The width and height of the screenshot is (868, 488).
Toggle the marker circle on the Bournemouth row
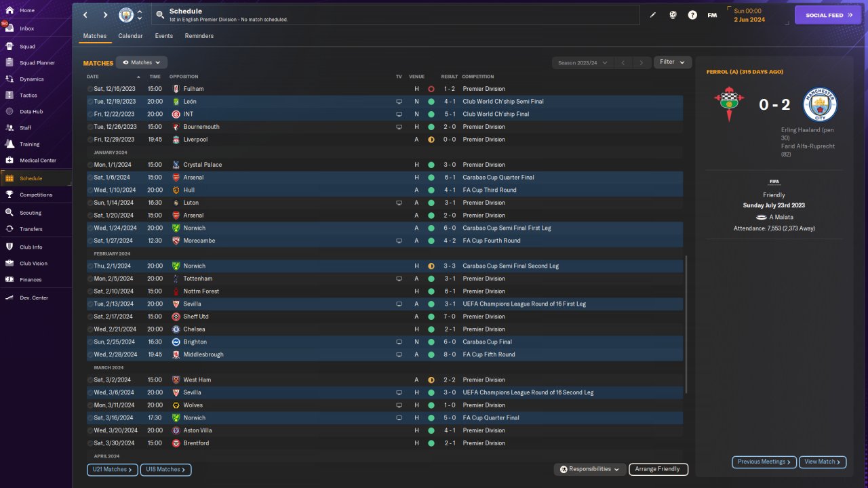point(90,127)
